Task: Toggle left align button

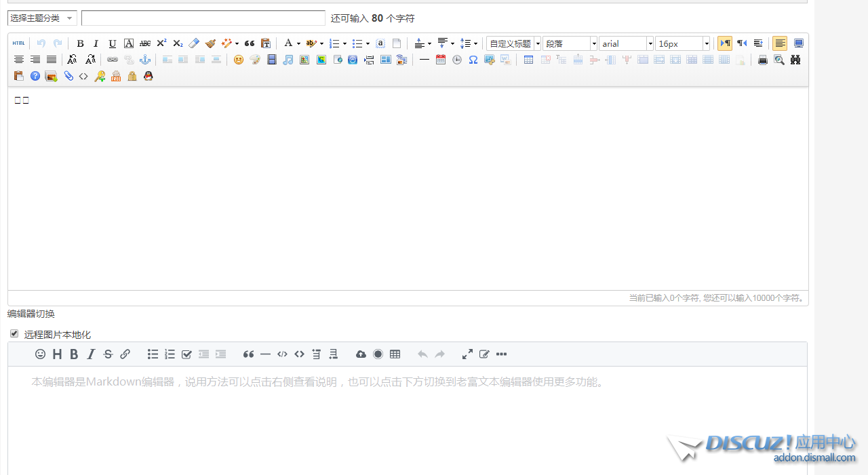Action: [780, 43]
